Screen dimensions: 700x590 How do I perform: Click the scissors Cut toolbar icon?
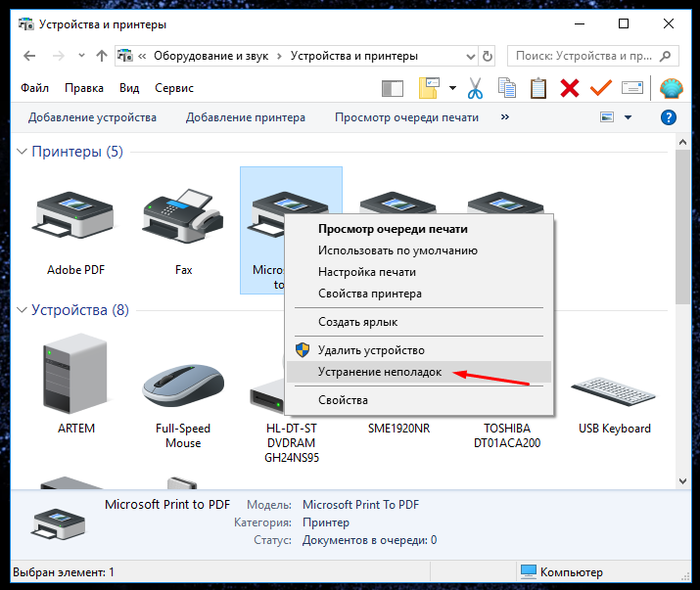coord(475,88)
